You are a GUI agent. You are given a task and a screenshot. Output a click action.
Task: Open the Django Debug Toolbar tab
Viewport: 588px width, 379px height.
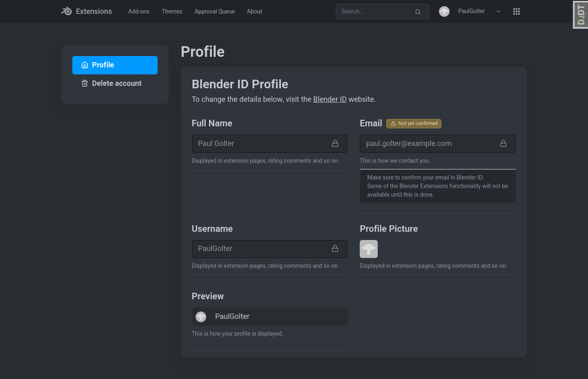pyautogui.click(x=580, y=15)
